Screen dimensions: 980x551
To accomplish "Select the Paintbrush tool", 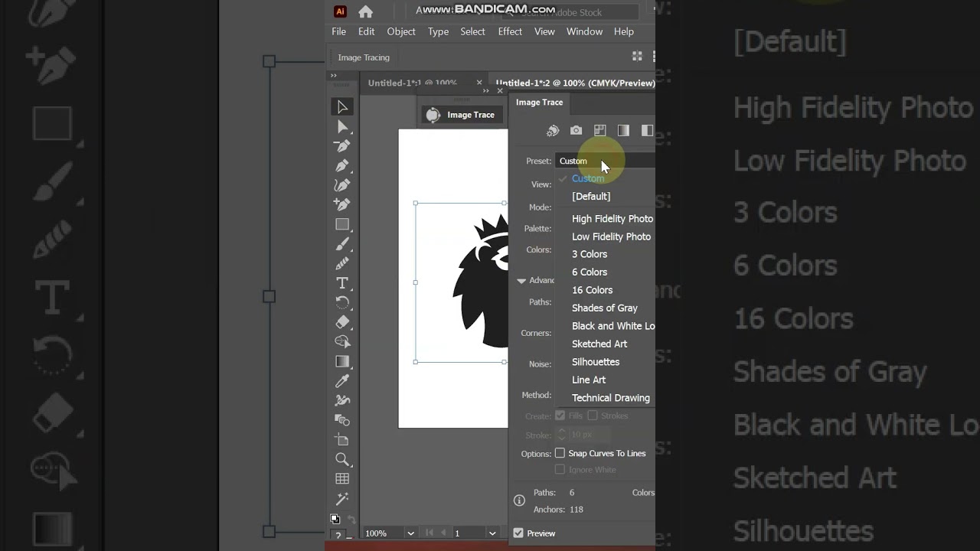I will [x=342, y=244].
